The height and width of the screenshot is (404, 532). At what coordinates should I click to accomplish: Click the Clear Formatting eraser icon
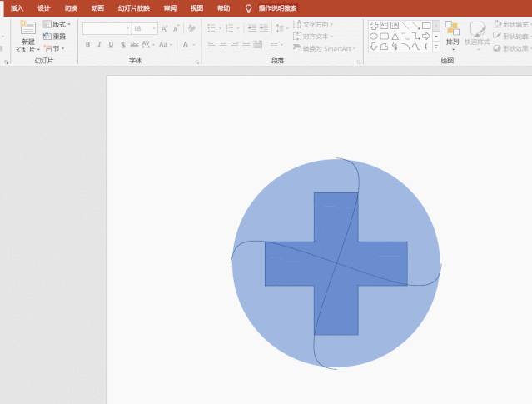point(191,28)
